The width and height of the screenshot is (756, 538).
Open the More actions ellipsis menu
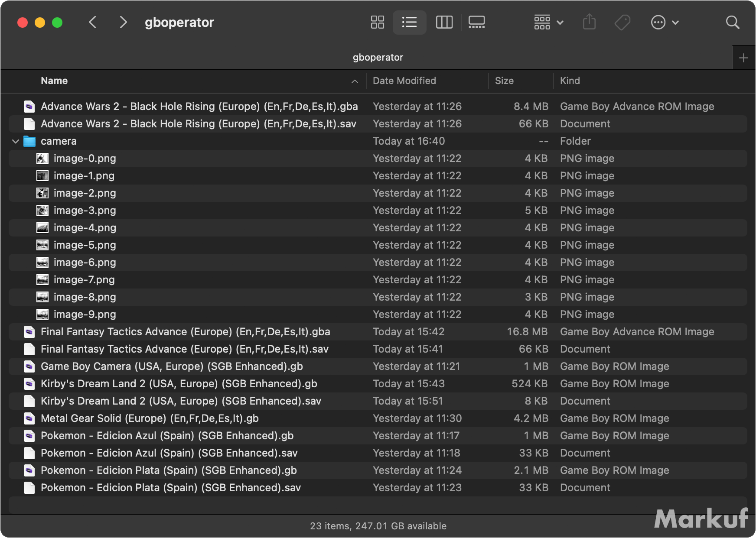pyautogui.click(x=665, y=22)
